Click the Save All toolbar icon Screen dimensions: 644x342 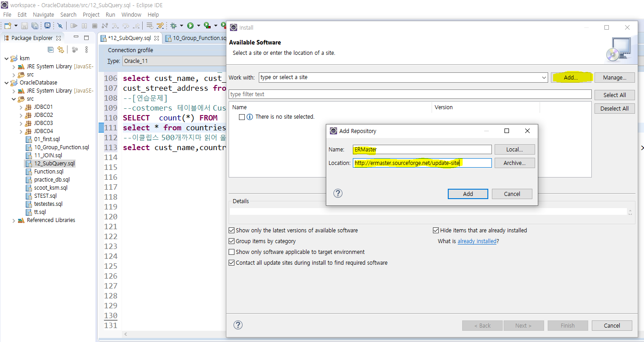[35, 26]
